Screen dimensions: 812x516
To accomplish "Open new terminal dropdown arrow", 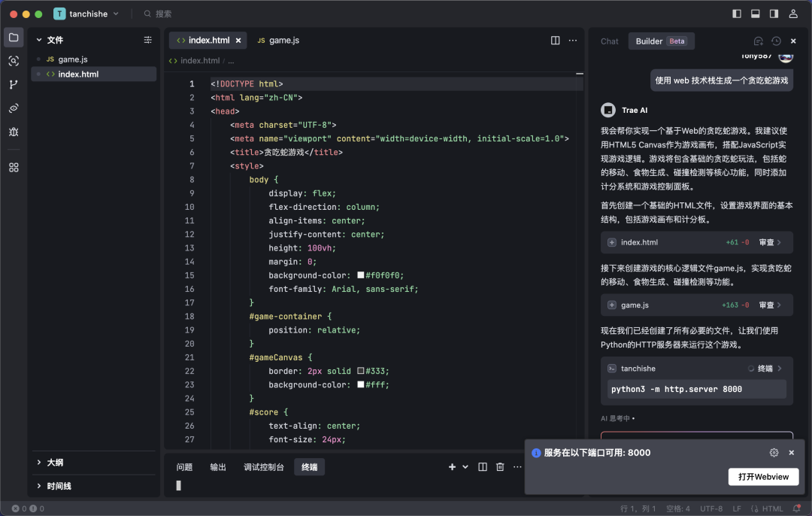I will (465, 467).
